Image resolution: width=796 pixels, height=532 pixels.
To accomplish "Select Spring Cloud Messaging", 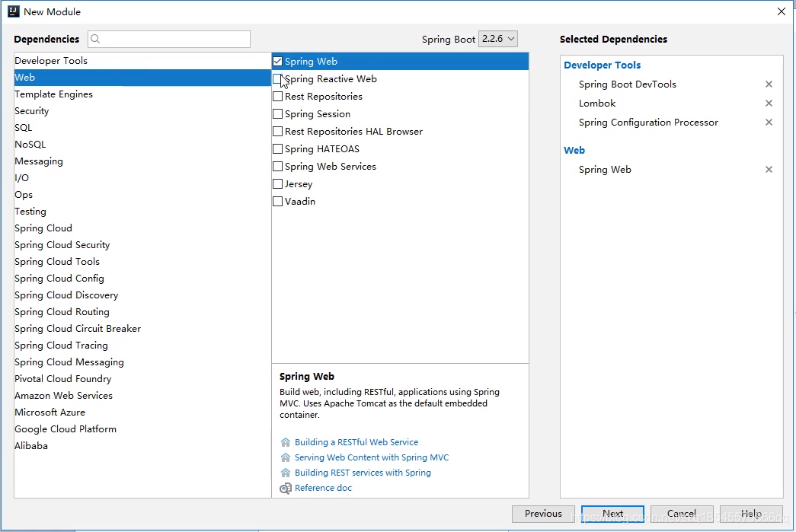I will (x=142, y=362).
